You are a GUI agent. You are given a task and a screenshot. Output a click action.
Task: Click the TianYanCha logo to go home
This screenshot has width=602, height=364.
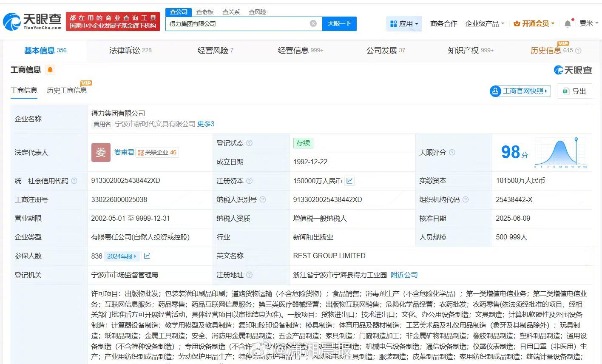32,21
